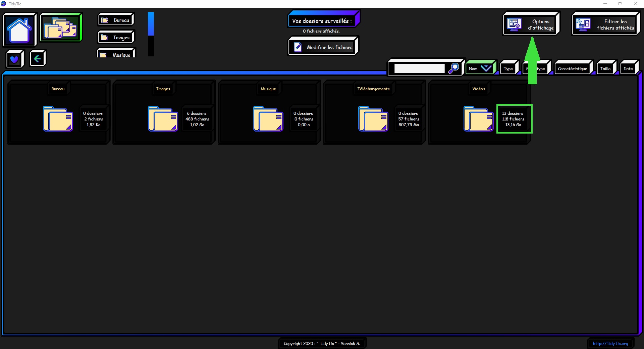
Task: Open Options d'affichage
Action: tap(531, 24)
